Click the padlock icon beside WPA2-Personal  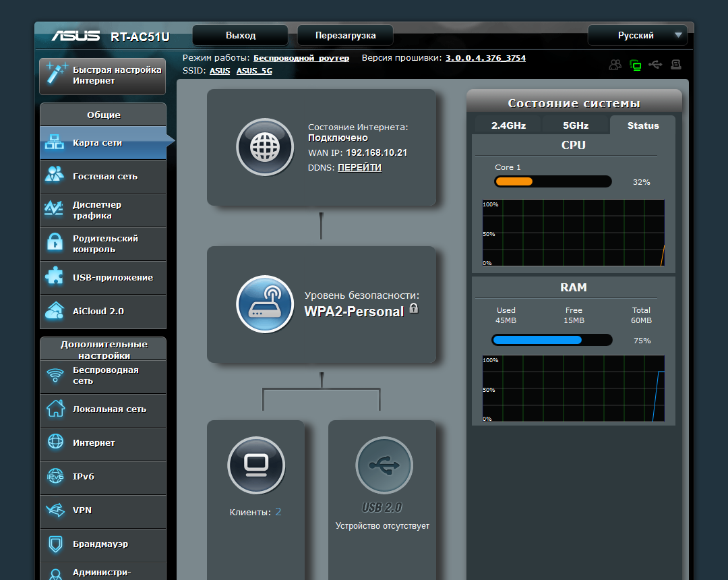click(x=414, y=308)
